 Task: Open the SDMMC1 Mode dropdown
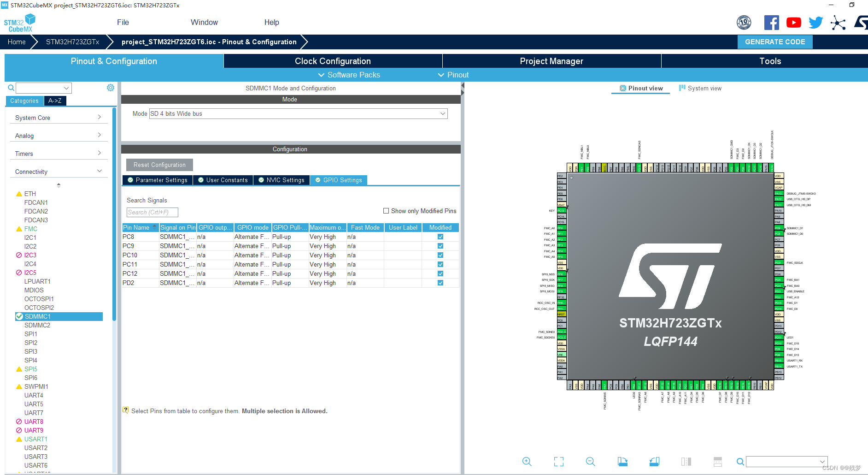[x=299, y=113]
